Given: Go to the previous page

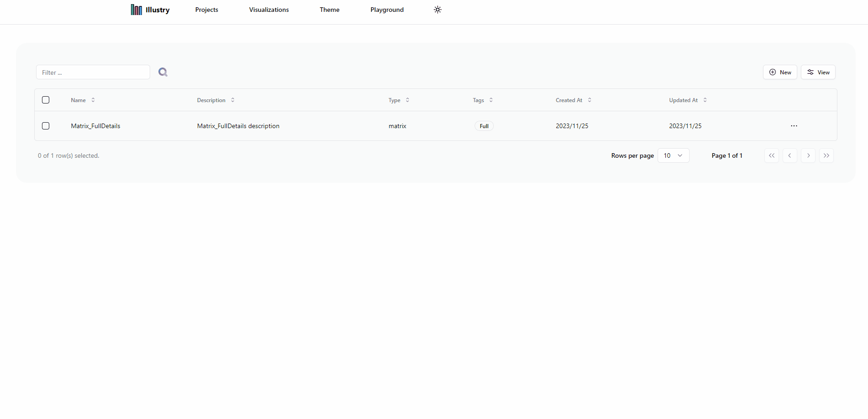Looking at the screenshot, I should click(x=790, y=155).
